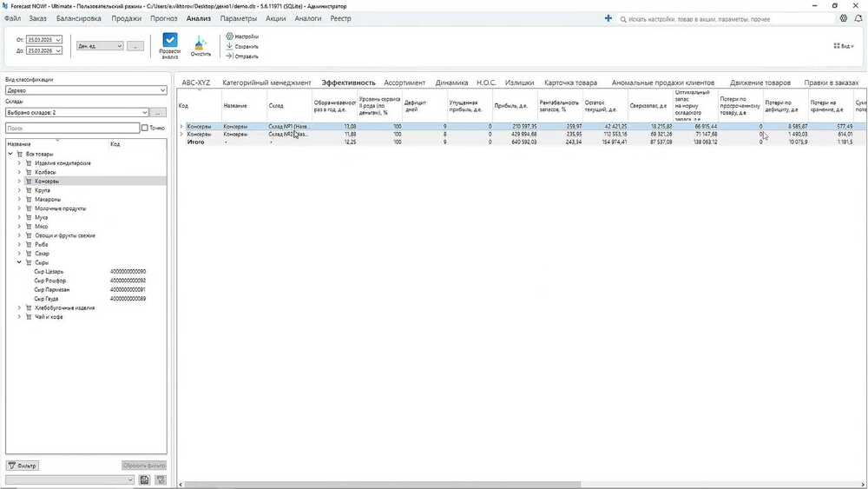Collapse the Все товары root node

point(10,154)
